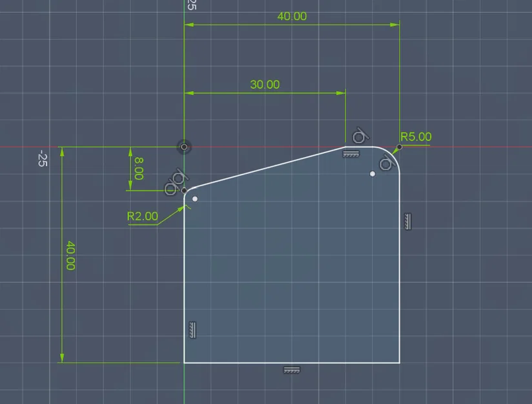The image size is (532, 404).
Task: Select the slanted top sketch line
Action: click(270, 167)
